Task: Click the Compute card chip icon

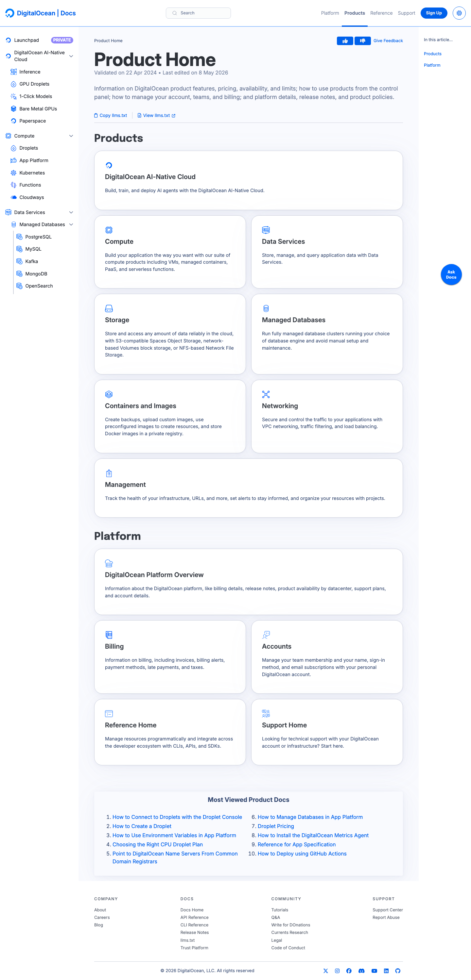Action: pyautogui.click(x=109, y=230)
